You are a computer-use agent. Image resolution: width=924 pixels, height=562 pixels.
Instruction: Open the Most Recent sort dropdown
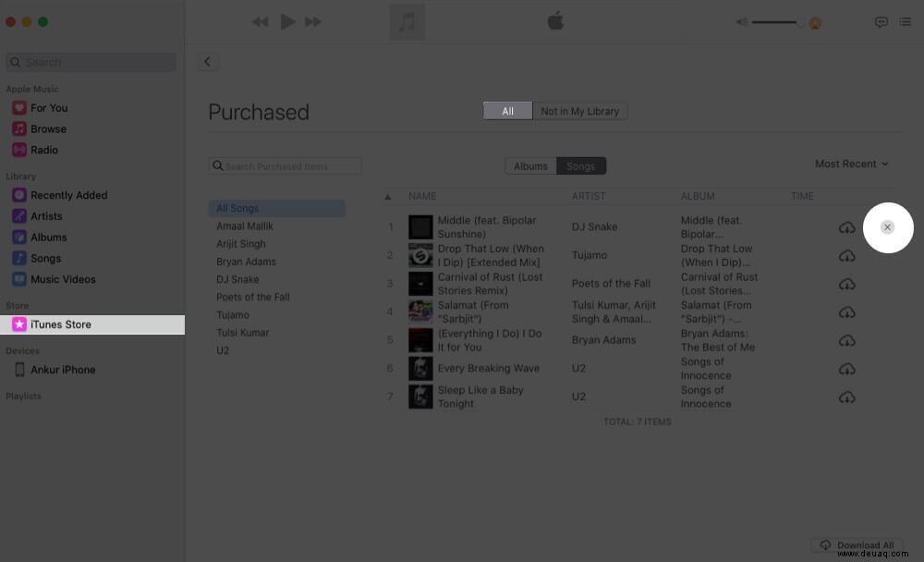[x=852, y=164]
